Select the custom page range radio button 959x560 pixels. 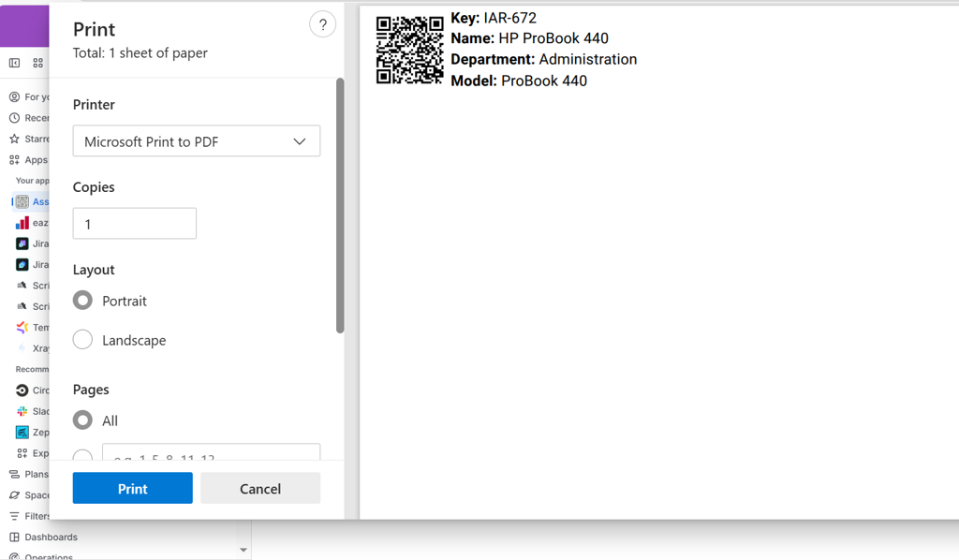(x=82, y=455)
